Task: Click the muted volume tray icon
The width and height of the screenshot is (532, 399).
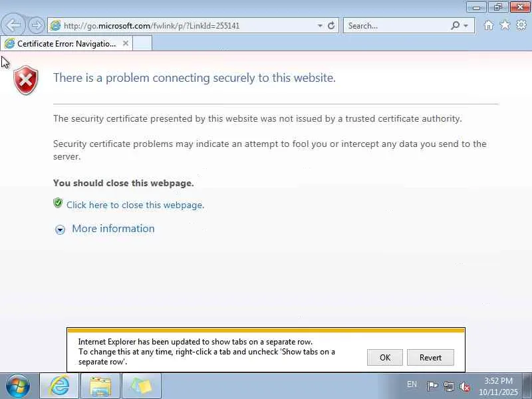Action: click(465, 386)
